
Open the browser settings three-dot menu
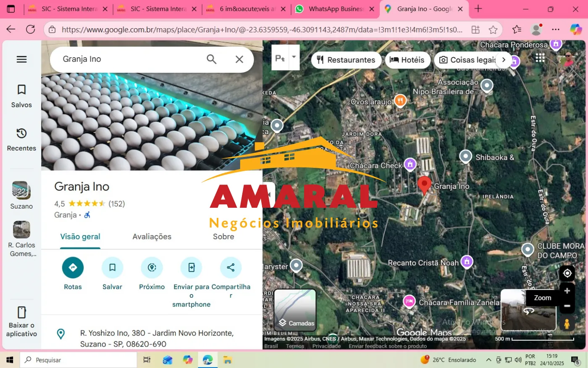556,29
